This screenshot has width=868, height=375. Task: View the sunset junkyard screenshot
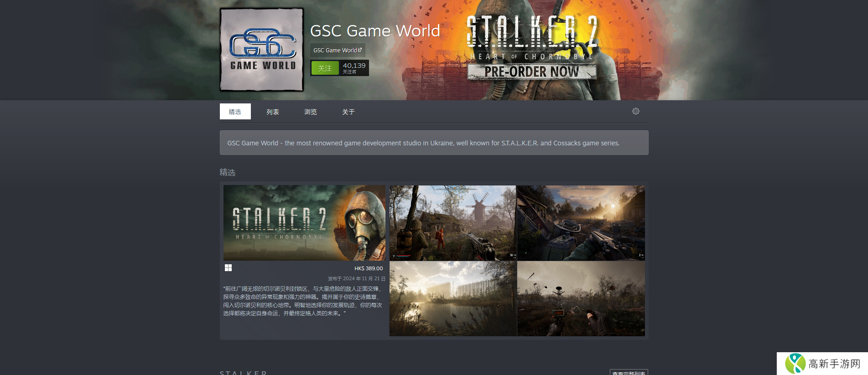click(x=581, y=223)
